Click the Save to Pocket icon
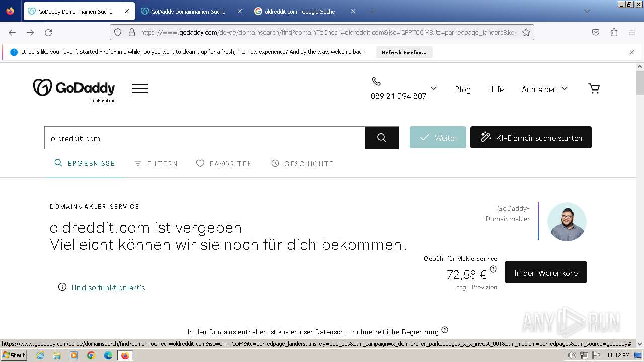Image resolution: width=644 pixels, height=362 pixels. (596, 32)
